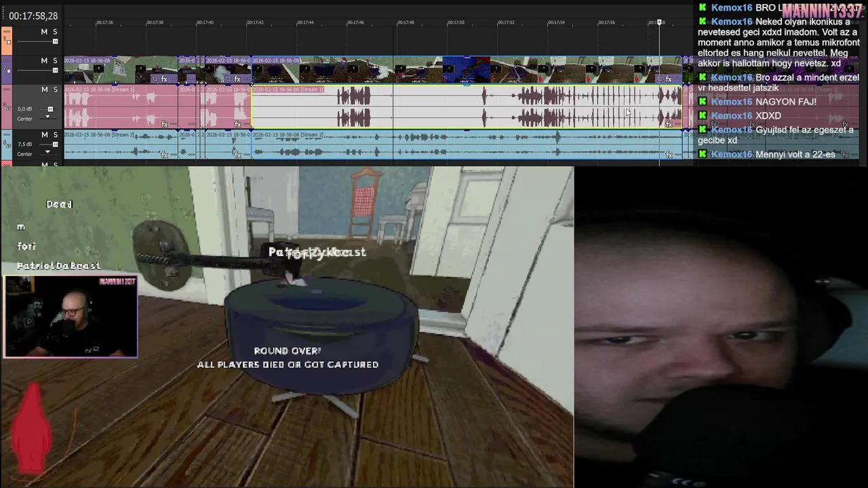
Task: Open more menu on purple track 2 header
Action: [x=7, y=60]
